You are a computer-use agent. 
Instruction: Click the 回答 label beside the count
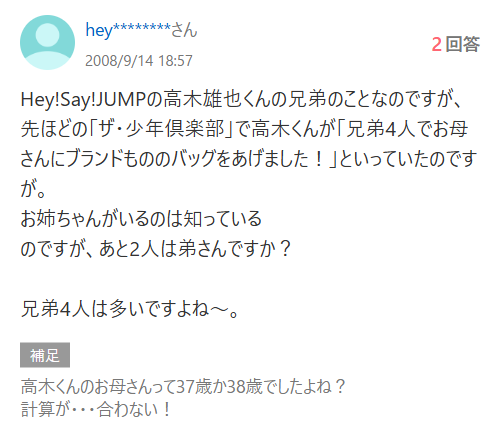(x=462, y=44)
